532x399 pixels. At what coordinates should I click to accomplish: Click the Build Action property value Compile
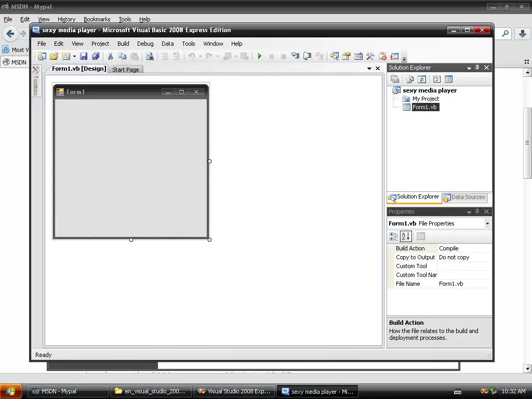click(464, 248)
